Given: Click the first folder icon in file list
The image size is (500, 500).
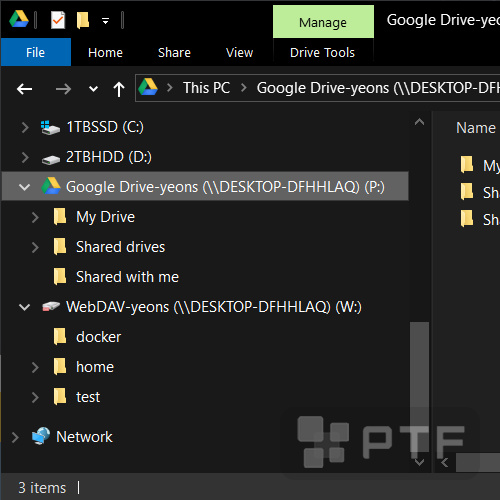Looking at the screenshot, I should [x=467, y=165].
